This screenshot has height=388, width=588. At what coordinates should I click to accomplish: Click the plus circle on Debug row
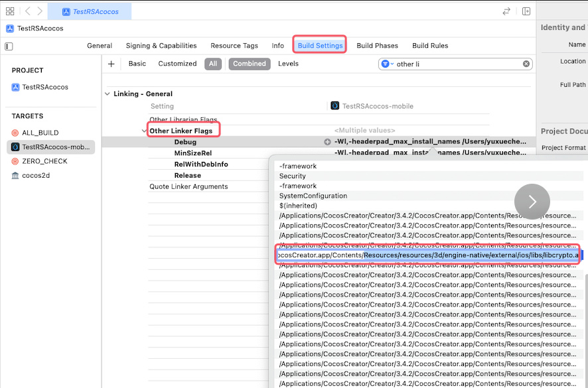(x=327, y=142)
